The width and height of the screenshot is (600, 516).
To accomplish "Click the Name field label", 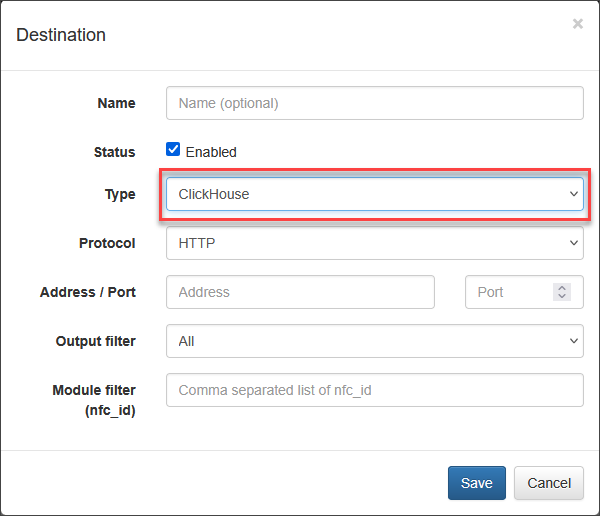I will click(x=116, y=103).
